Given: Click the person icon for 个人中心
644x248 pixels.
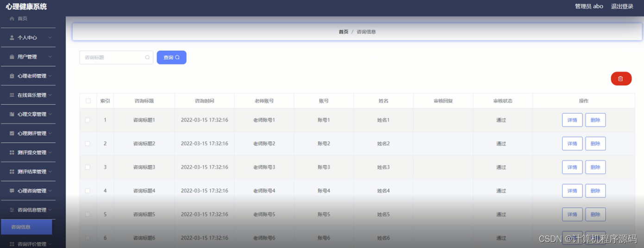Looking at the screenshot, I should pos(12,38).
